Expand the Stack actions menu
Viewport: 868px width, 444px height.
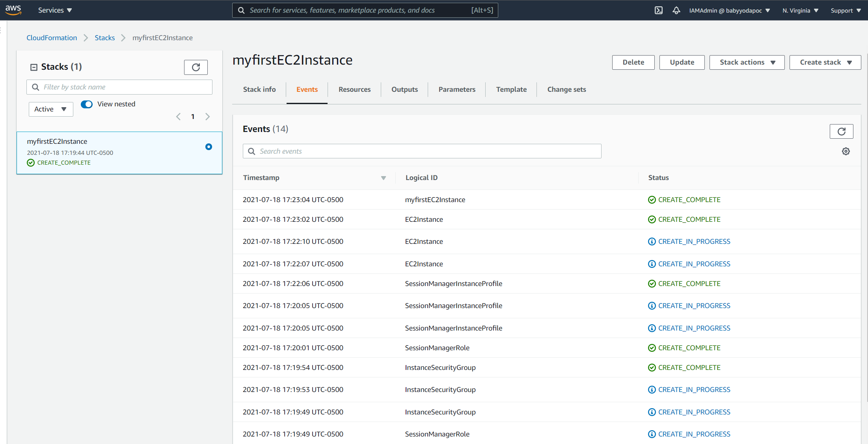click(747, 62)
